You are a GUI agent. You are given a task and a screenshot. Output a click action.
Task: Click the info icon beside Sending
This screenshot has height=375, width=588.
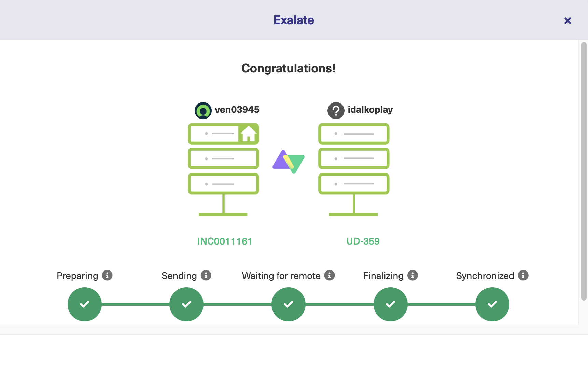[x=206, y=275]
